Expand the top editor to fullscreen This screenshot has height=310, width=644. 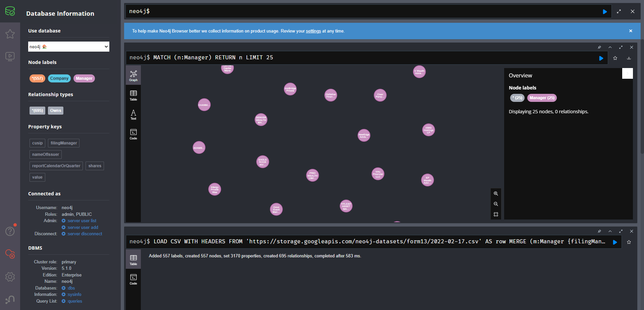[x=619, y=11]
